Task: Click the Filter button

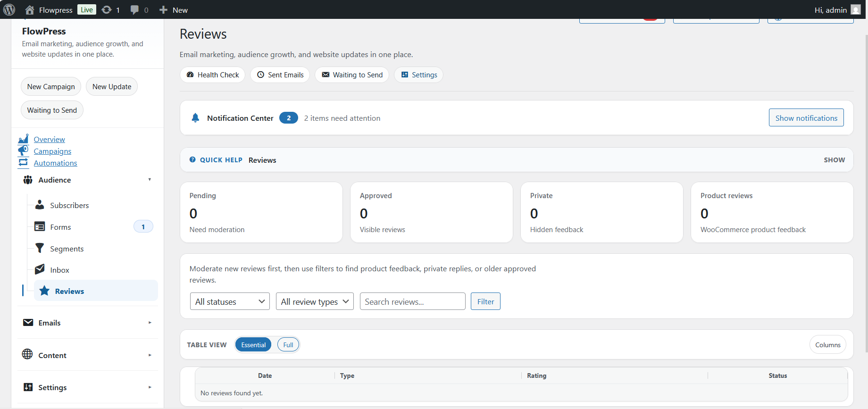Action: [x=485, y=301]
